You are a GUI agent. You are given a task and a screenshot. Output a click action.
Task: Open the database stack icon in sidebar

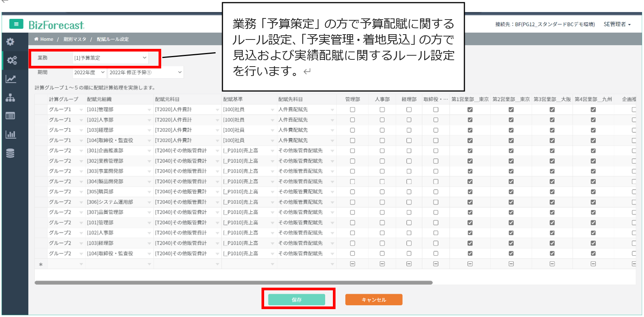[11, 153]
